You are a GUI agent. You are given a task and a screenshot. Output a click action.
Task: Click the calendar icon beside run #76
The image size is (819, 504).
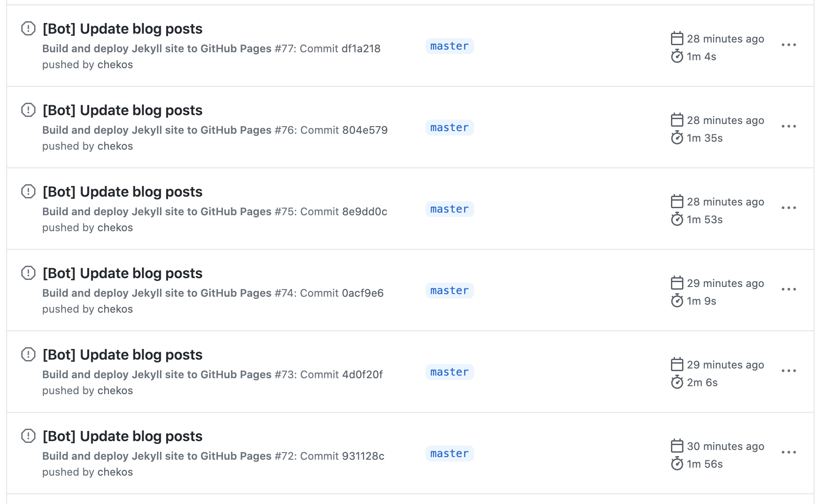coord(676,120)
